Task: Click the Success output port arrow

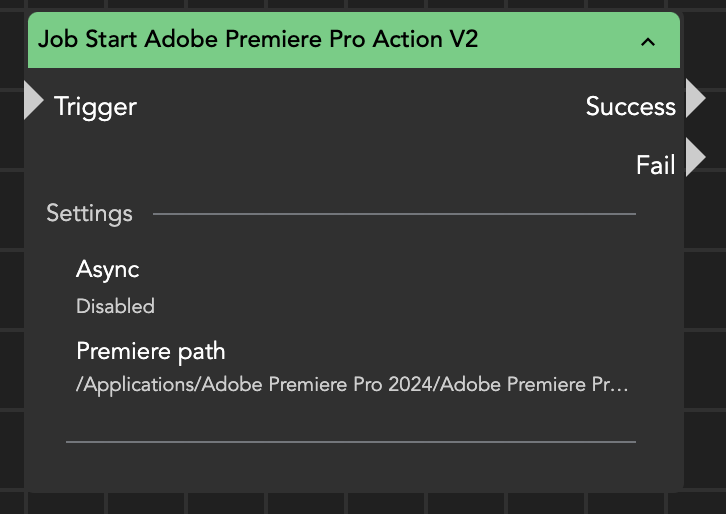Action: 696,102
